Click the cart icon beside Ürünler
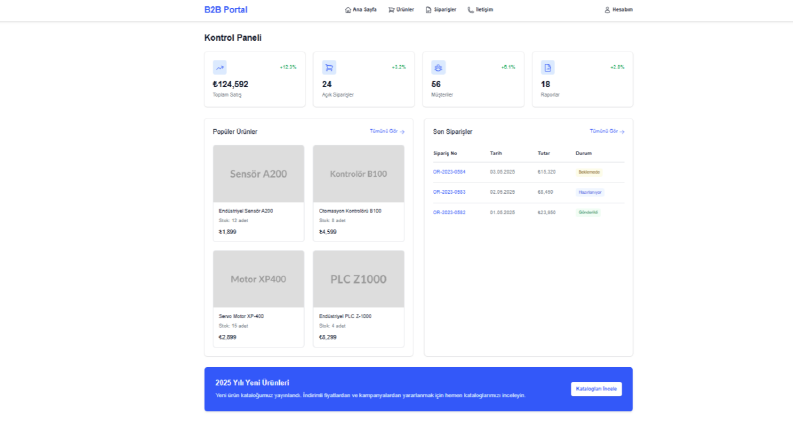This screenshot has width=793, height=446. (391, 10)
